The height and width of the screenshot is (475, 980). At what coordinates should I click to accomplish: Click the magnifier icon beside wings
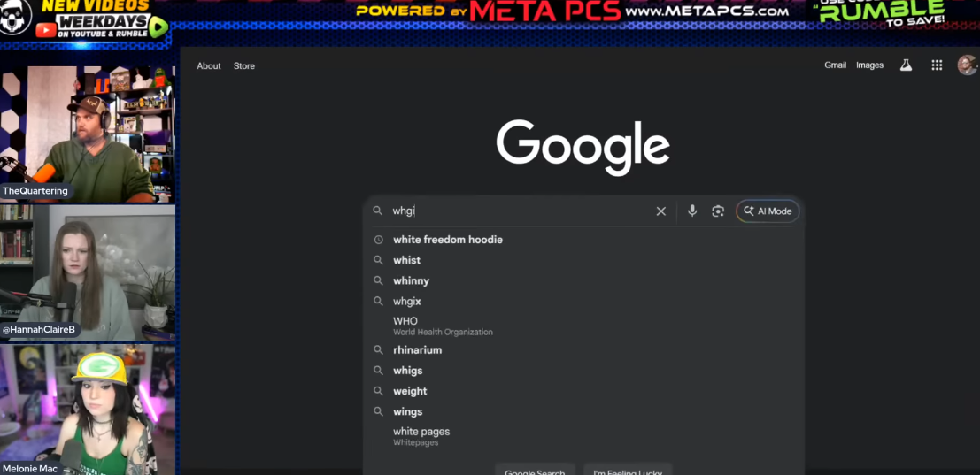378,412
